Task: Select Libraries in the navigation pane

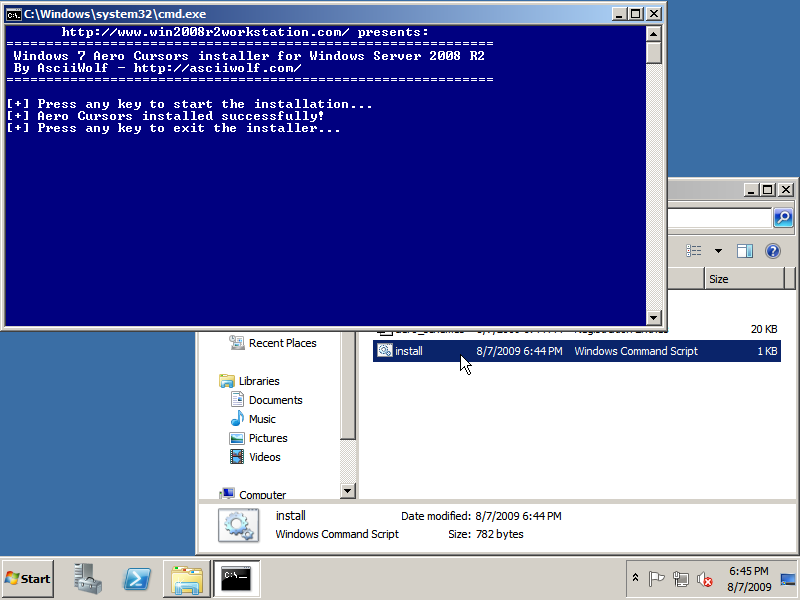Action: click(259, 381)
